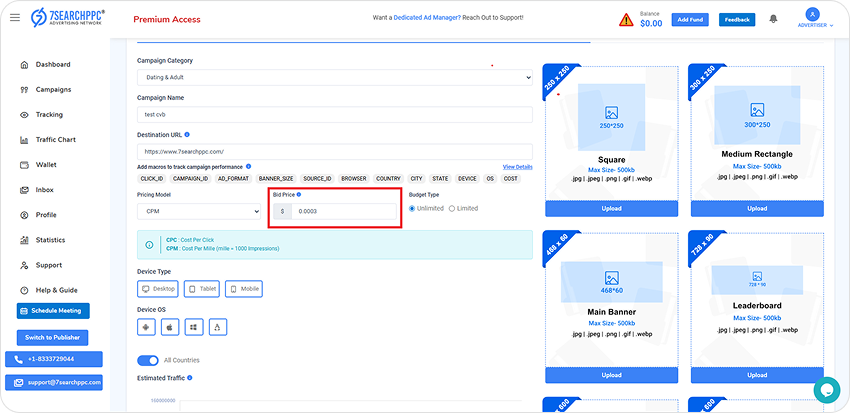Click the image icon in Medium Rectangle placeholder
The image size is (850, 413).
point(757,110)
